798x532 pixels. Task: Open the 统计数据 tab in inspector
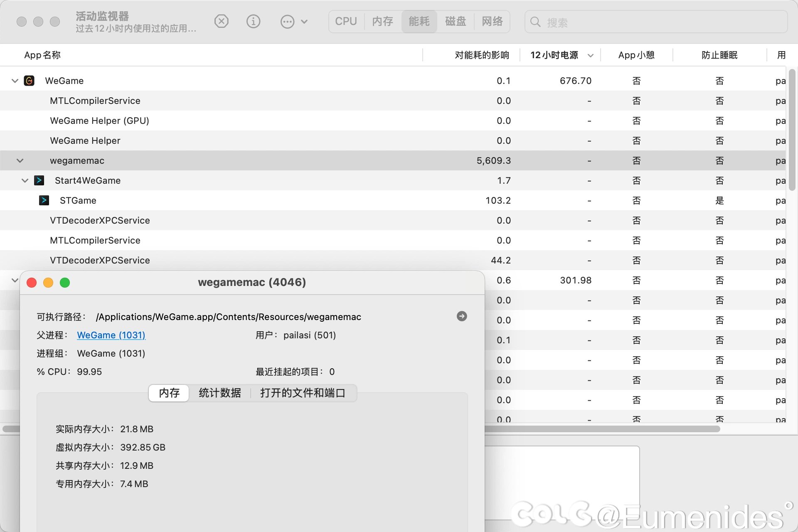(x=219, y=393)
